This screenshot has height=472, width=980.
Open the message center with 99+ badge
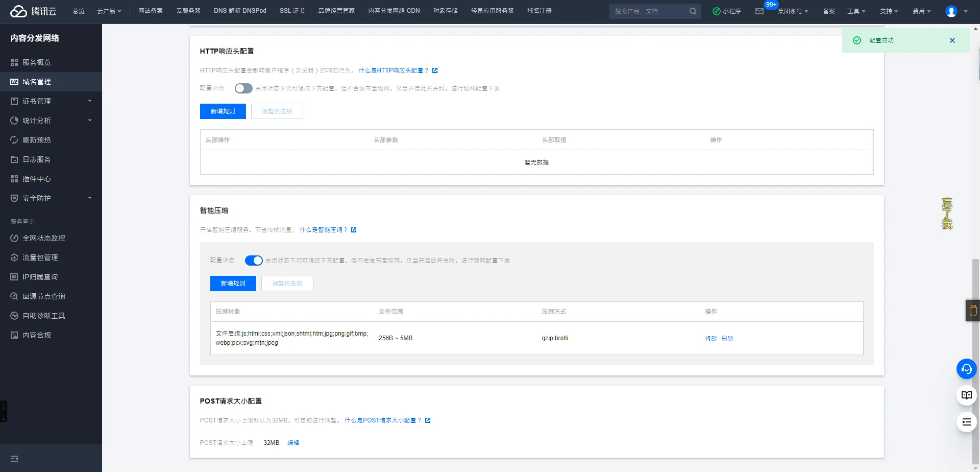tap(760, 11)
